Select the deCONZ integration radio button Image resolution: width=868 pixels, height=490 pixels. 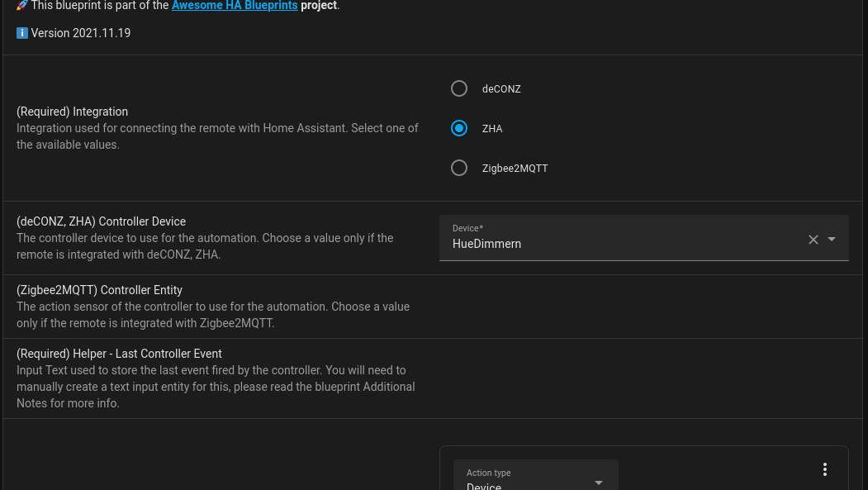[x=459, y=88]
